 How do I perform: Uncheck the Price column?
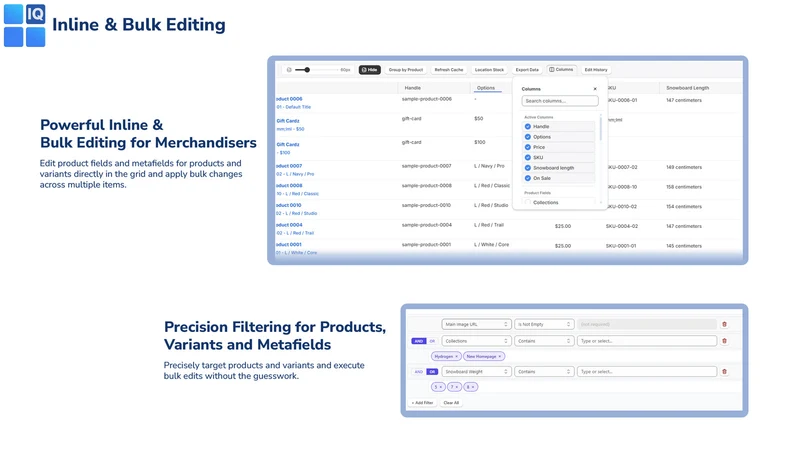(528, 147)
